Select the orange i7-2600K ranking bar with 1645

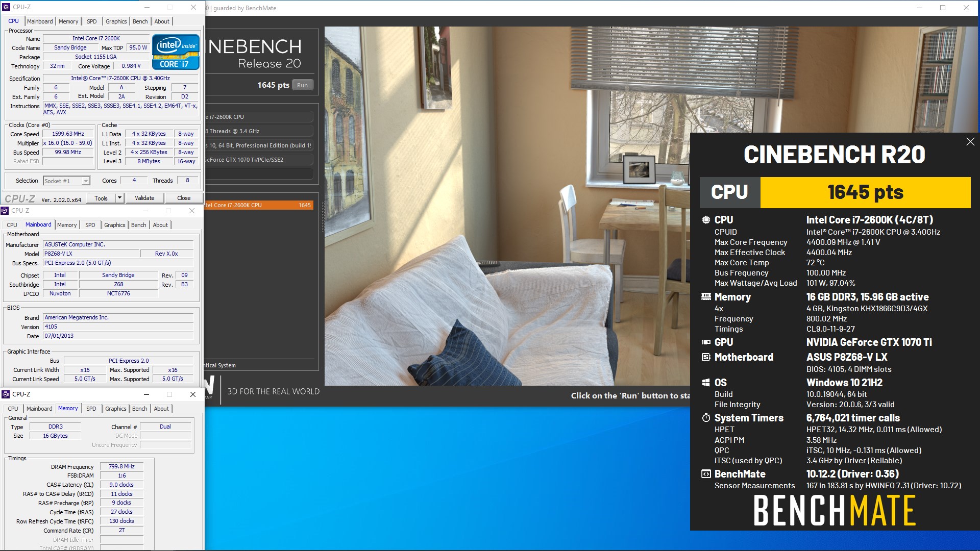(x=259, y=205)
